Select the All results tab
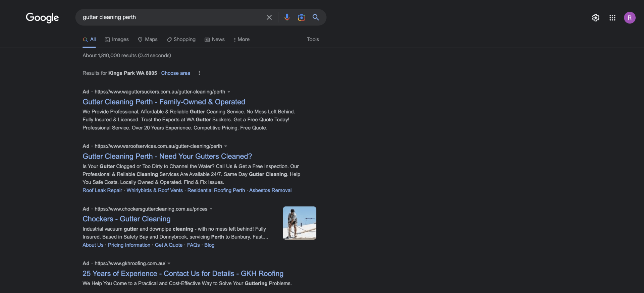This screenshot has width=644, height=293. 89,40
